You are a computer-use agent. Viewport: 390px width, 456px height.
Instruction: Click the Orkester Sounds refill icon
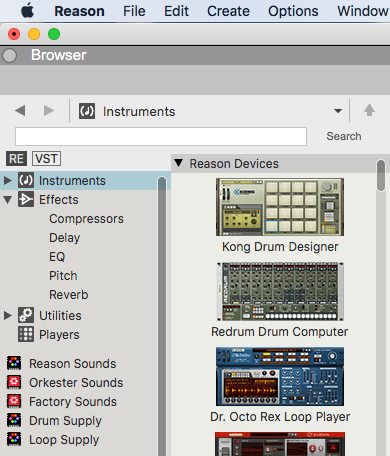[14, 382]
